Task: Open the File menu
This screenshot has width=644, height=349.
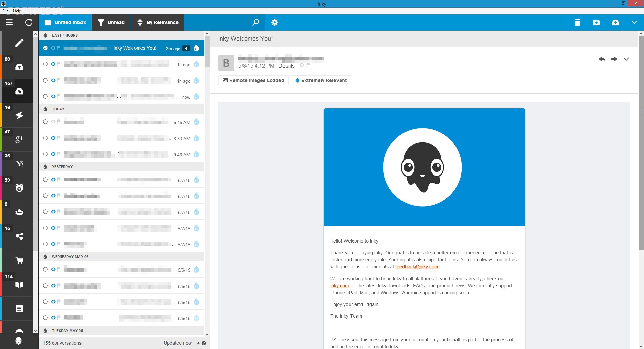Action: (x=5, y=11)
